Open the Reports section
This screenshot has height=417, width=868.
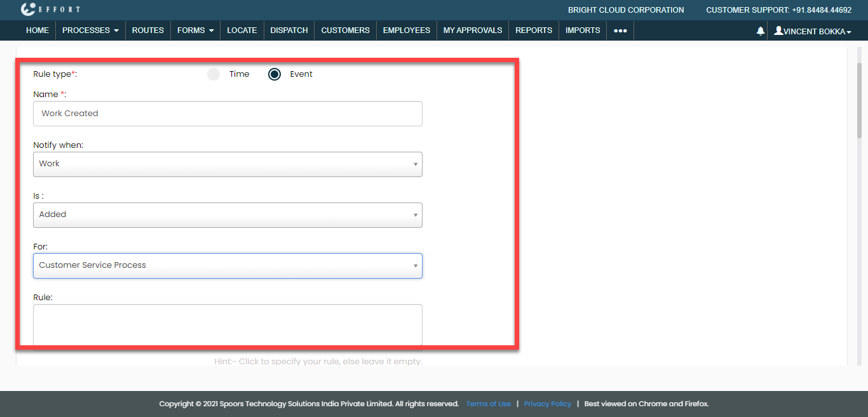coord(533,30)
